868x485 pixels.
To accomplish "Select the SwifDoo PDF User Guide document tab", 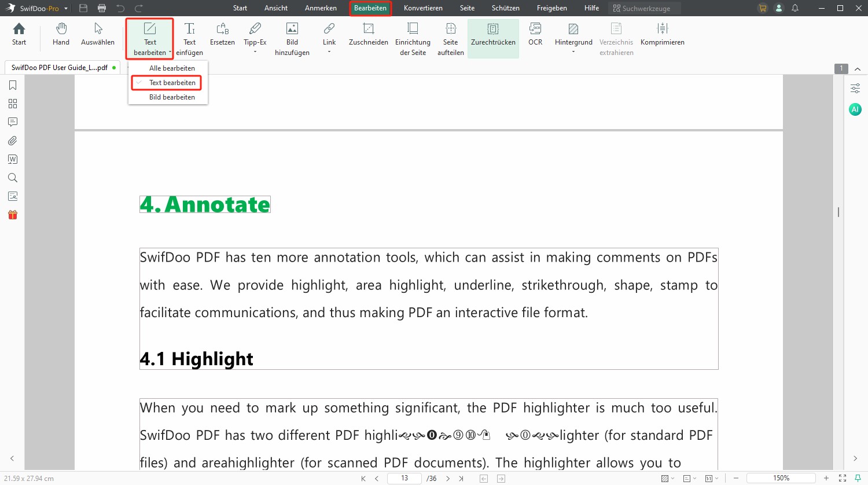I will (62, 68).
